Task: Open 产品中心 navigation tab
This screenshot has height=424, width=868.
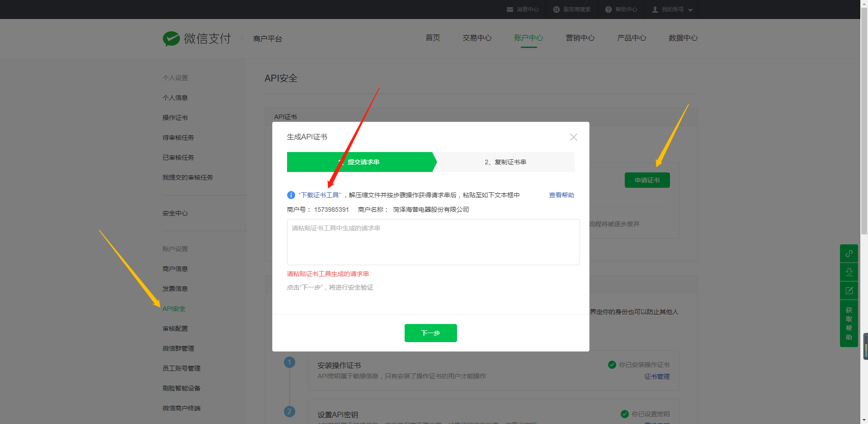Action: 632,38
